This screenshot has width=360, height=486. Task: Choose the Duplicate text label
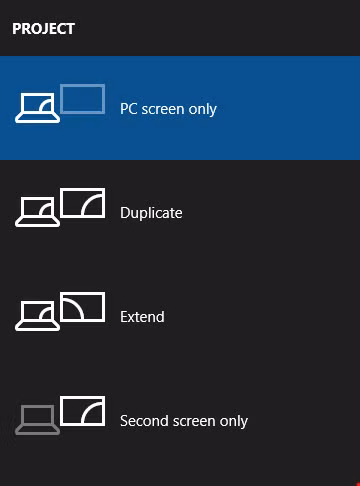click(151, 213)
